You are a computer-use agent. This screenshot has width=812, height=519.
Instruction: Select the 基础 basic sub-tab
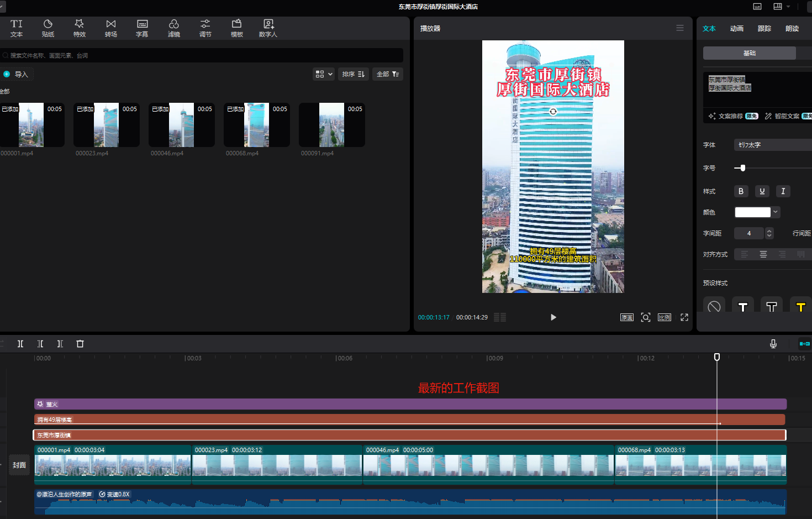tap(750, 53)
